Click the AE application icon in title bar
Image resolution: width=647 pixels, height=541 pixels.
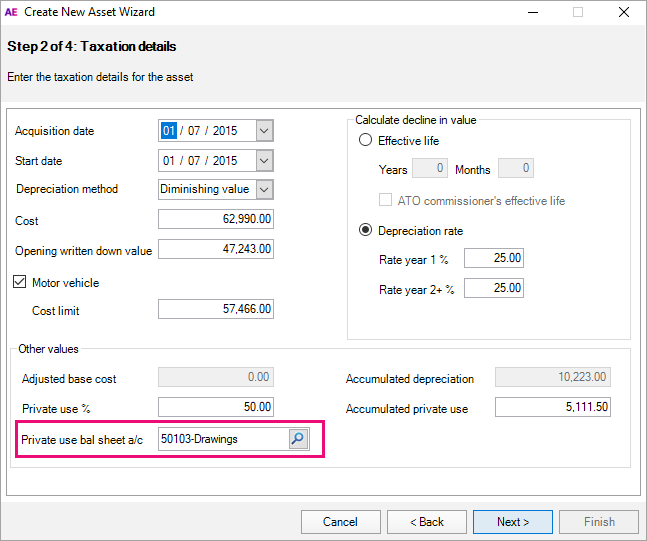(12, 12)
